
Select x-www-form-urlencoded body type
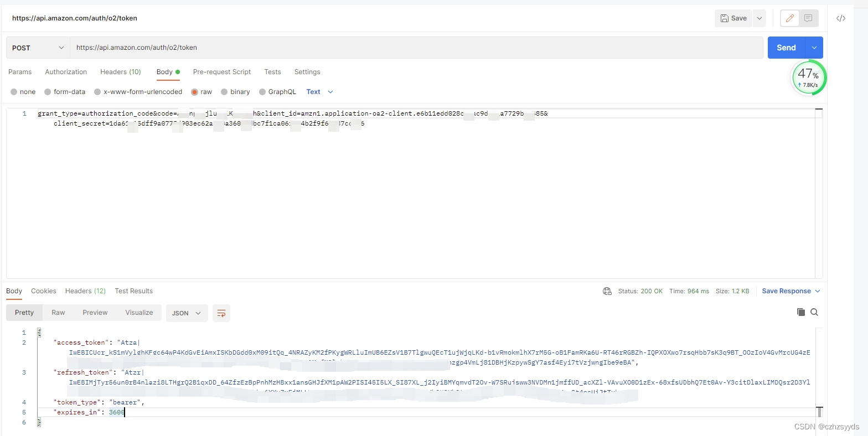click(138, 92)
